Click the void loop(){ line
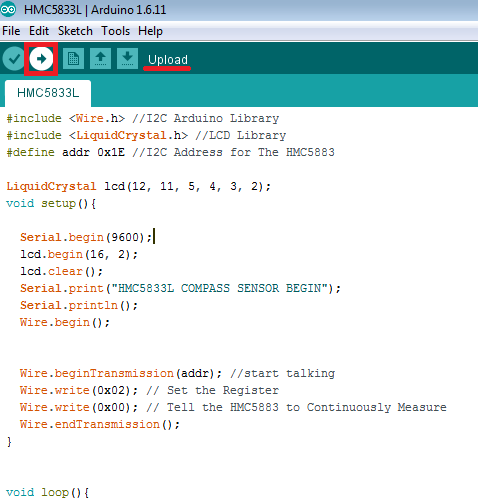 (47, 492)
